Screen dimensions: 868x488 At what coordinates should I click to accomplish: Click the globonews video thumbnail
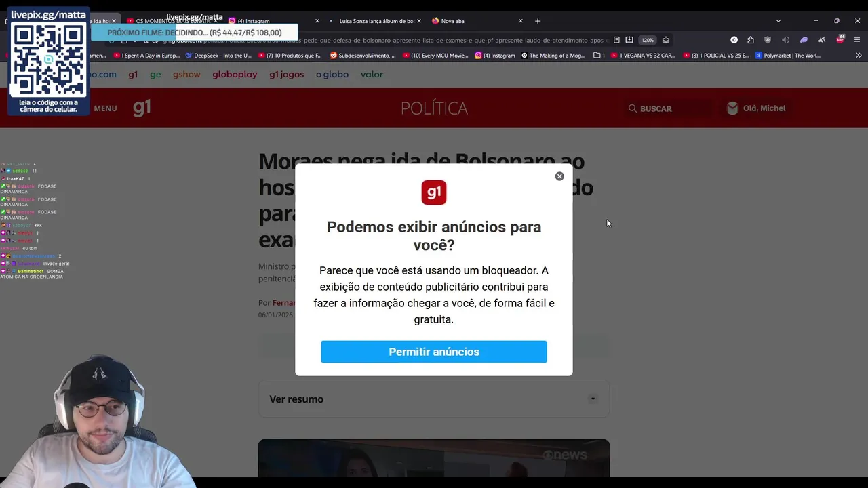tap(434, 458)
